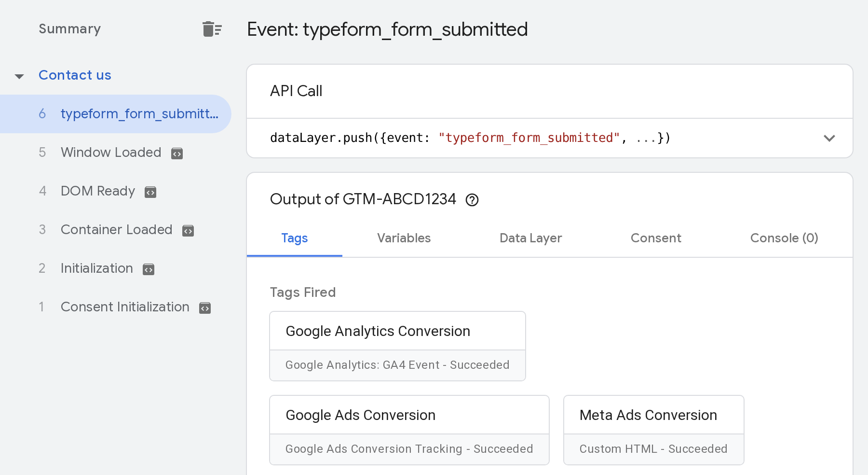Open the Meta Ads Conversion tag card
The image size is (868, 475).
(654, 430)
